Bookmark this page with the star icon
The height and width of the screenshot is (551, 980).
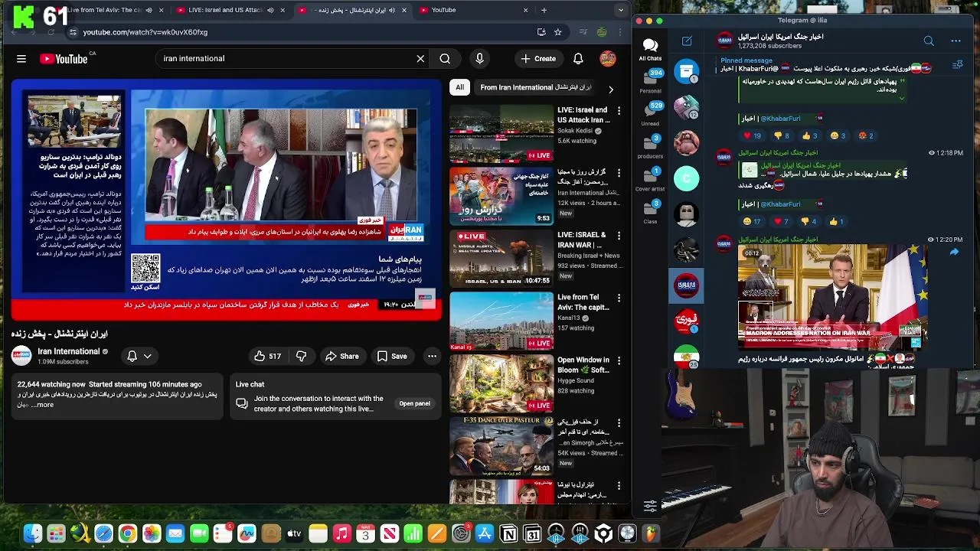[557, 32]
